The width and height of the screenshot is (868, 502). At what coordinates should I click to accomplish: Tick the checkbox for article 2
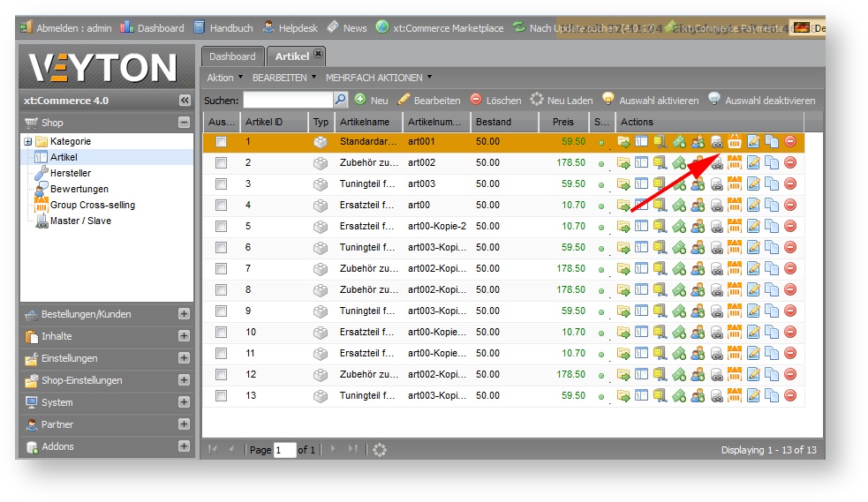click(222, 162)
